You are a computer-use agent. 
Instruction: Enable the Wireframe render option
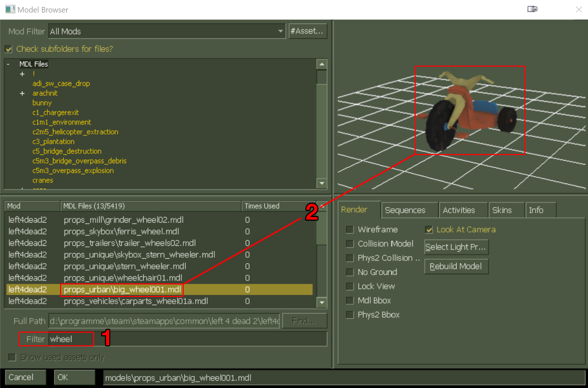pyautogui.click(x=350, y=230)
